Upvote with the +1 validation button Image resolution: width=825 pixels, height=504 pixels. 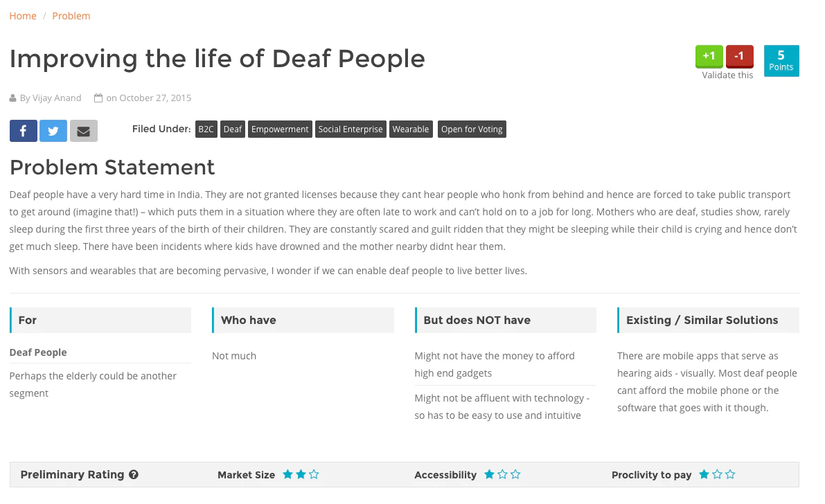(x=709, y=56)
